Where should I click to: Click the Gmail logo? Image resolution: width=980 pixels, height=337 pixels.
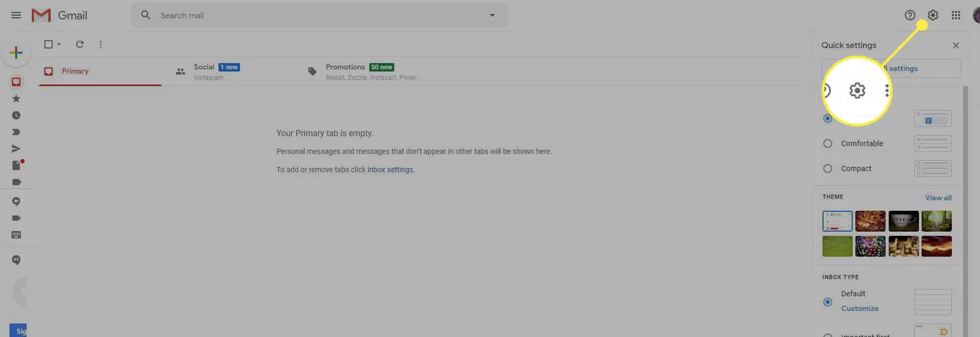(x=59, y=15)
